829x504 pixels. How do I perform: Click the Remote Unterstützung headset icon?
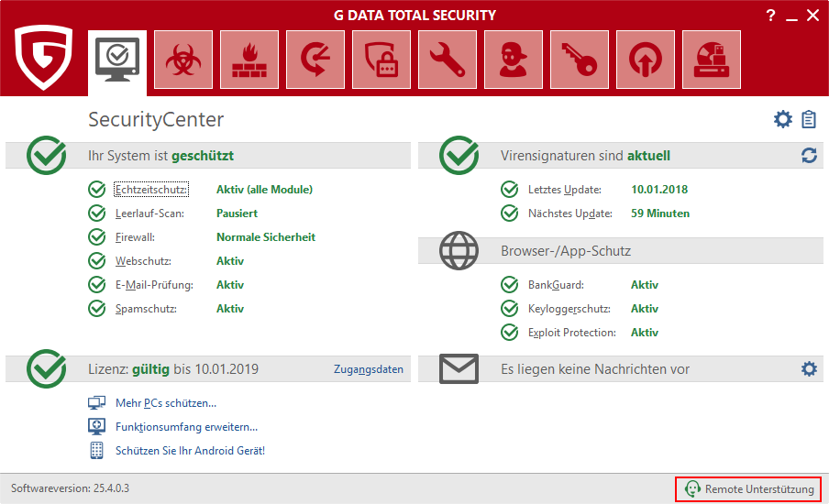[x=692, y=489]
